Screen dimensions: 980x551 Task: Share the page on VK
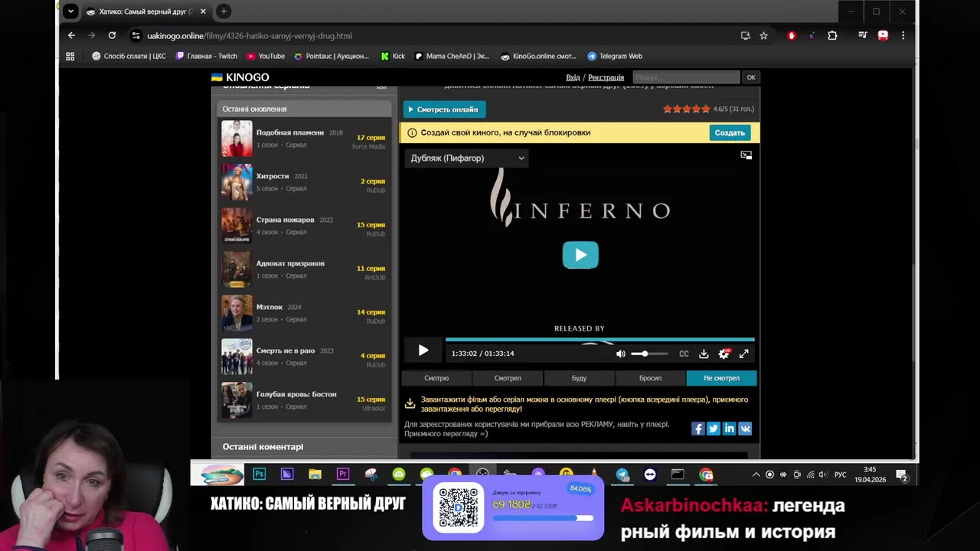coord(745,429)
